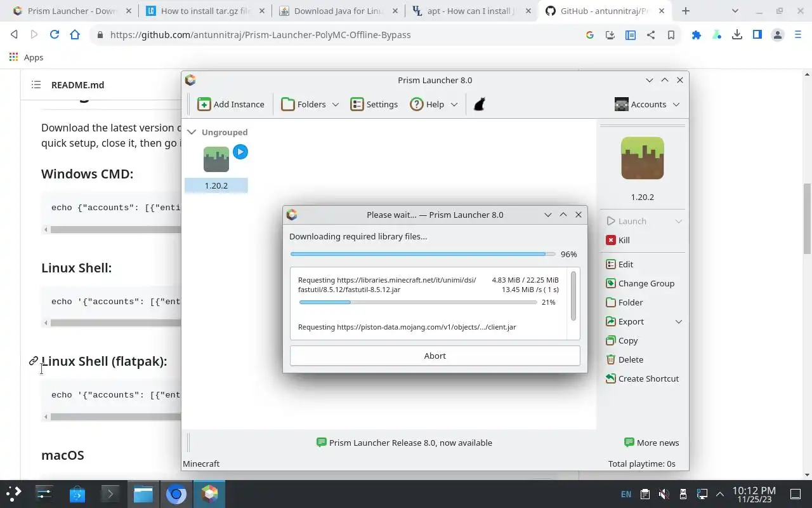The width and height of the screenshot is (812, 508).
Task: Click the Abort button in download dialog
Action: [435, 356]
